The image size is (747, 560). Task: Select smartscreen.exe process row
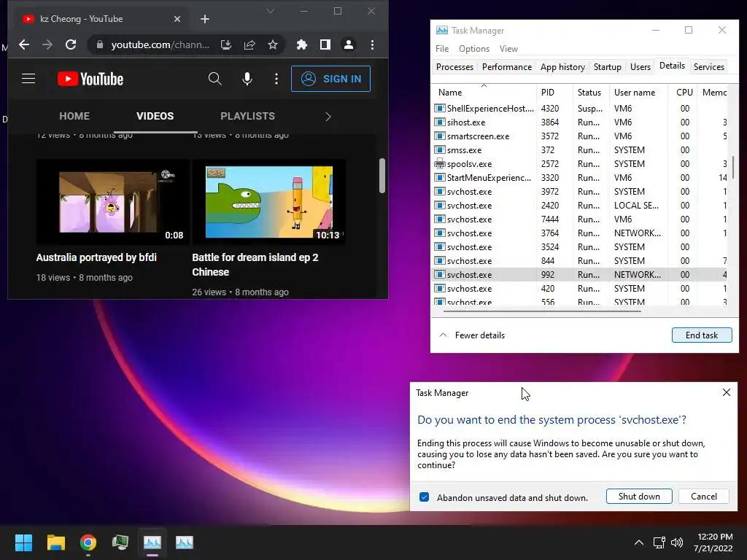click(x=580, y=136)
